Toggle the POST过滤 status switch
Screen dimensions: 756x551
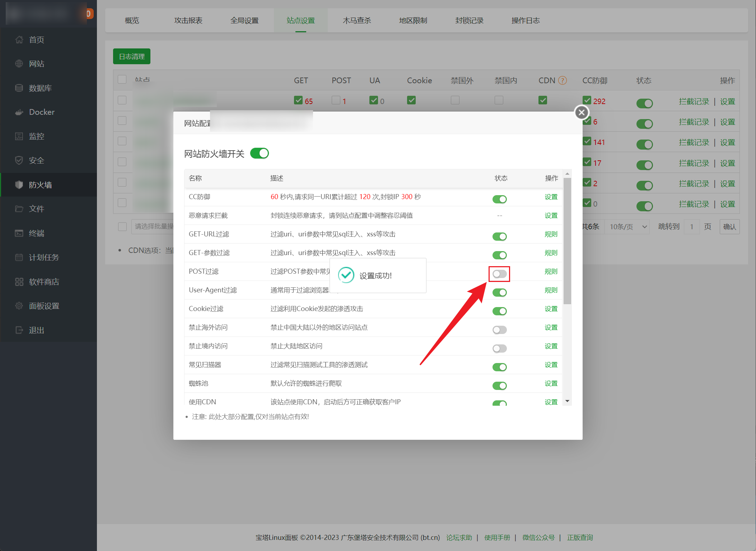[499, 274]
